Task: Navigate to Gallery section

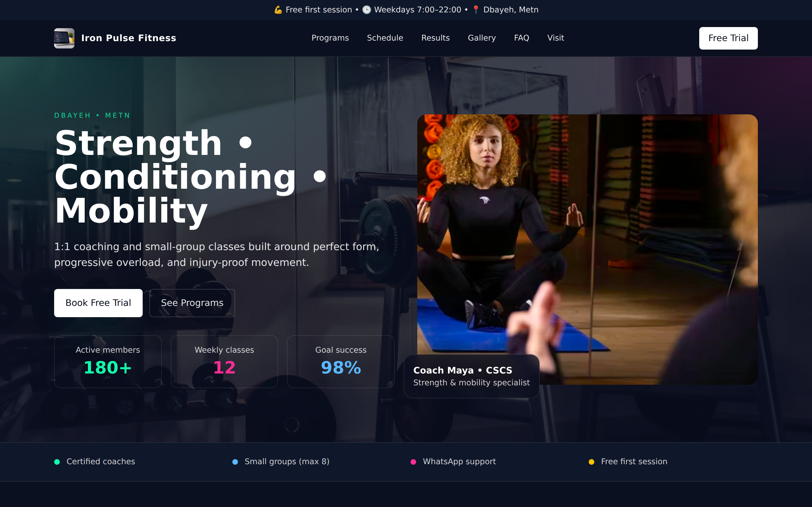Action: click(x=482, y=38)
